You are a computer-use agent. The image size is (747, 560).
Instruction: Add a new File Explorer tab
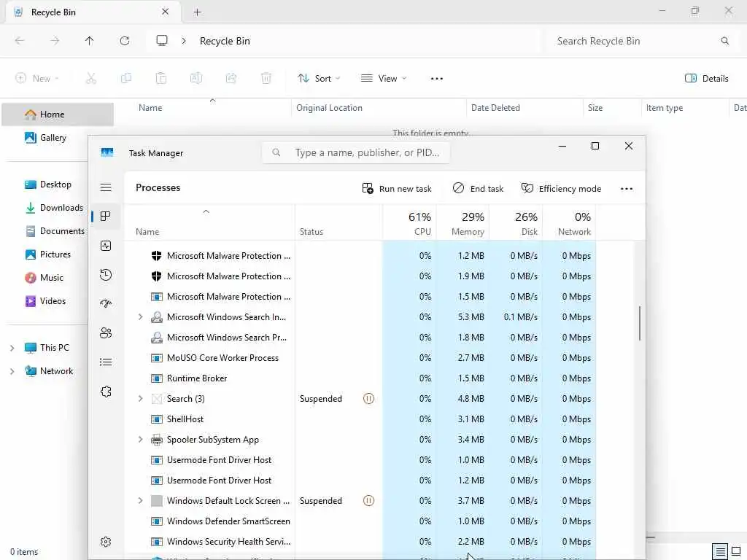point(197,12)
